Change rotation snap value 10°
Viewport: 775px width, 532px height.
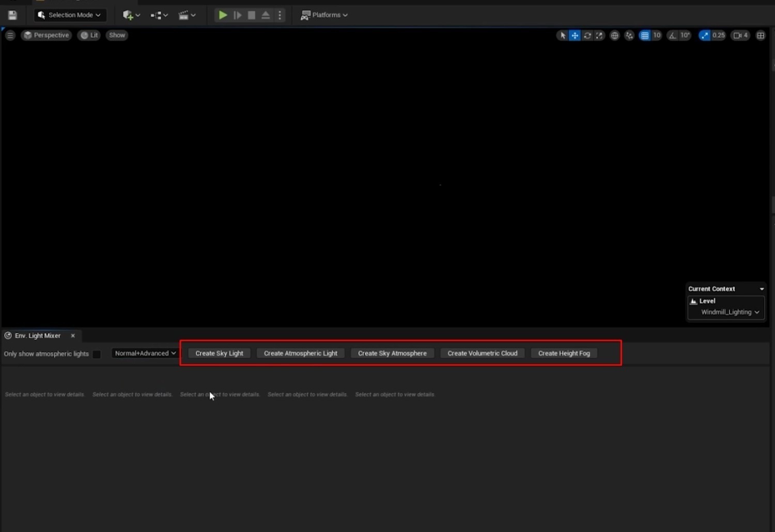[x=685, y=35]
